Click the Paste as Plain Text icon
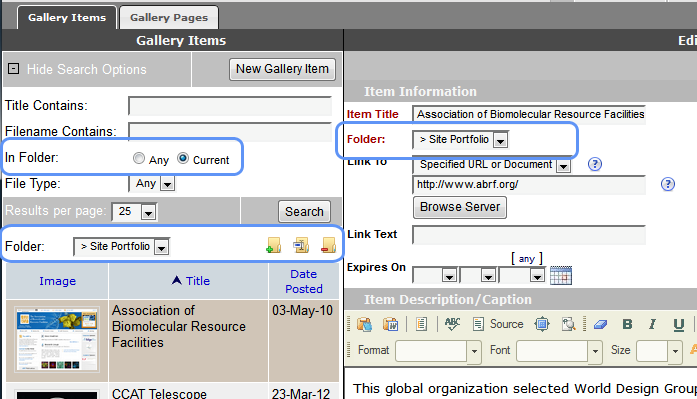The height and width of the screenshot is (399, 697). coord(365,324)
